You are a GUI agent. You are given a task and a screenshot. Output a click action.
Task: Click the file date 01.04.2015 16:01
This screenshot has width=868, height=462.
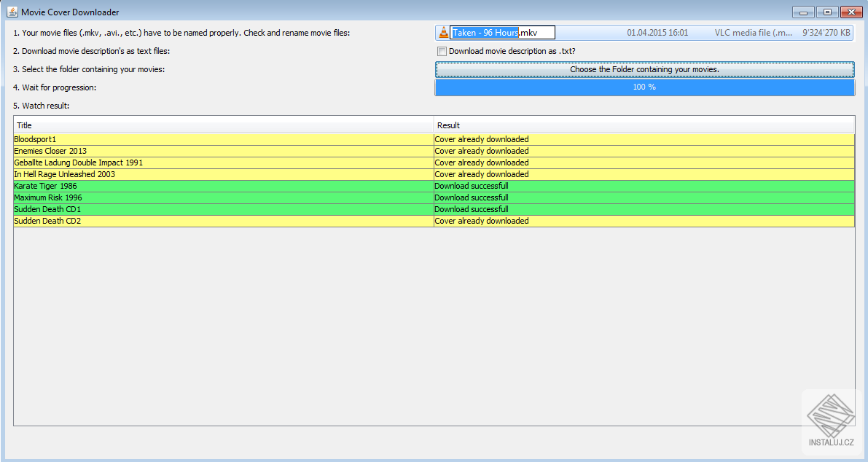click(657, 33)
